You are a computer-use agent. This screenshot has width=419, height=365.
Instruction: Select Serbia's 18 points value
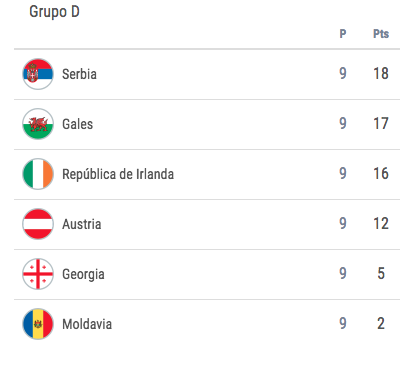[x=381, y=74]
